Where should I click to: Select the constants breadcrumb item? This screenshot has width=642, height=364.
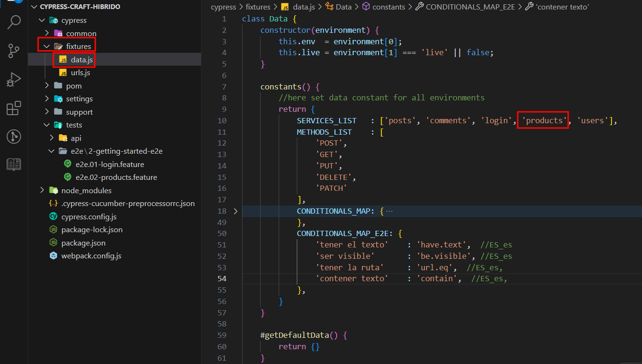(389, 7)
